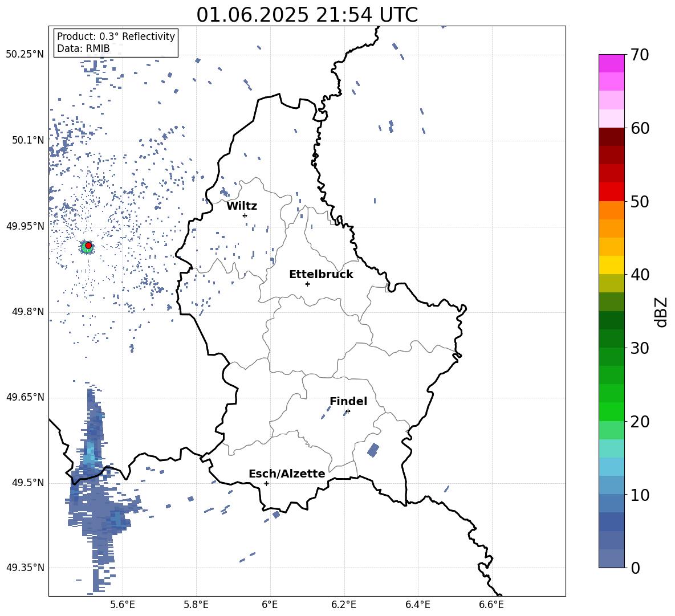Click the 49.35°N latitude label
Screen dimensions: 675x616
pos(25,568)
